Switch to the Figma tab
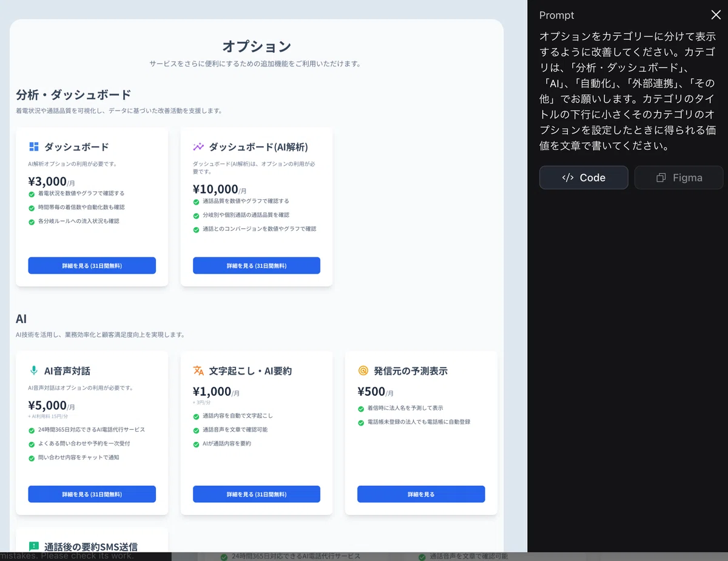The image size is (728, 561). (679, 178)
